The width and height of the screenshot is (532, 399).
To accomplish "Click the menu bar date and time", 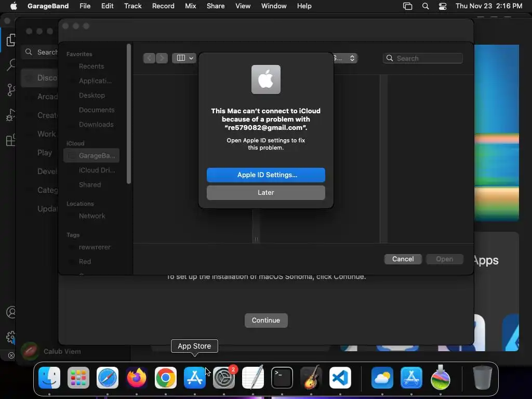I will pyautogui.click(x=488, y=6).
